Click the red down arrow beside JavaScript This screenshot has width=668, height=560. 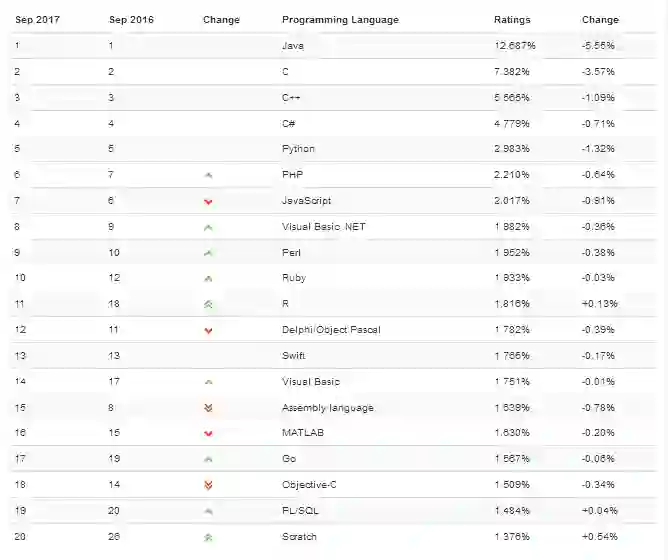tap(208, 201)
